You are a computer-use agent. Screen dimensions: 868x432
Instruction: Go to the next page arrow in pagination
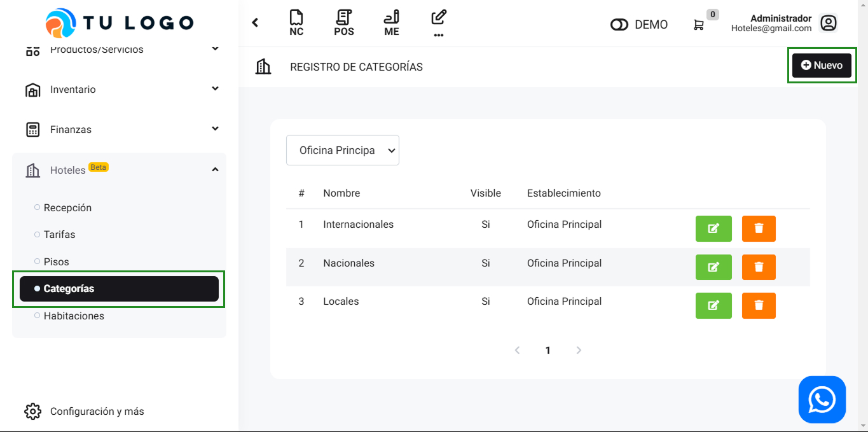tap(579, 351)
